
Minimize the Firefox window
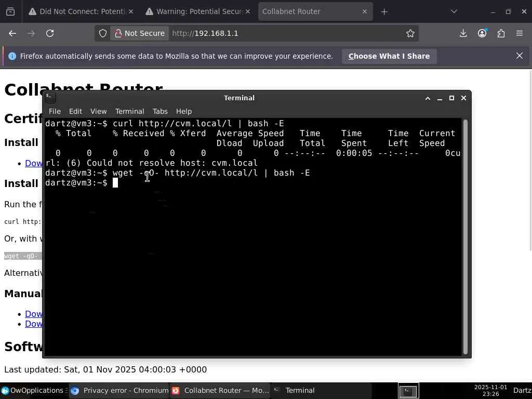(x=493, y=12)
